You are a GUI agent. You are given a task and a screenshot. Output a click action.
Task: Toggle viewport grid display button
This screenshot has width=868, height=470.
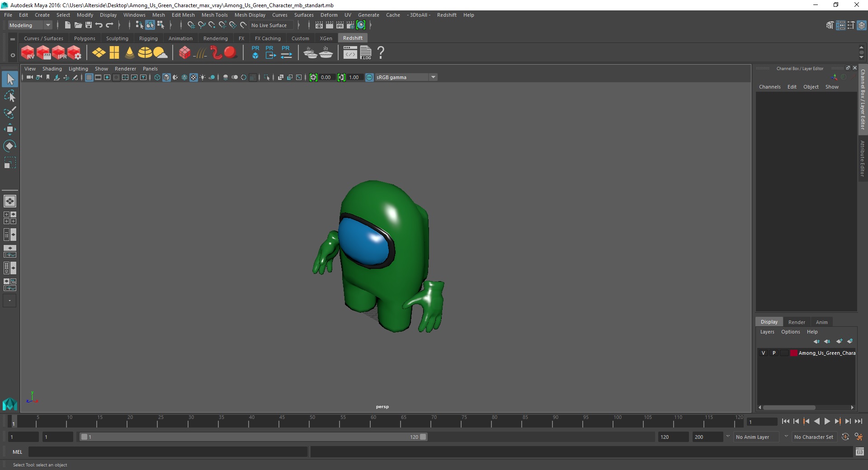(x=89, y=77)
